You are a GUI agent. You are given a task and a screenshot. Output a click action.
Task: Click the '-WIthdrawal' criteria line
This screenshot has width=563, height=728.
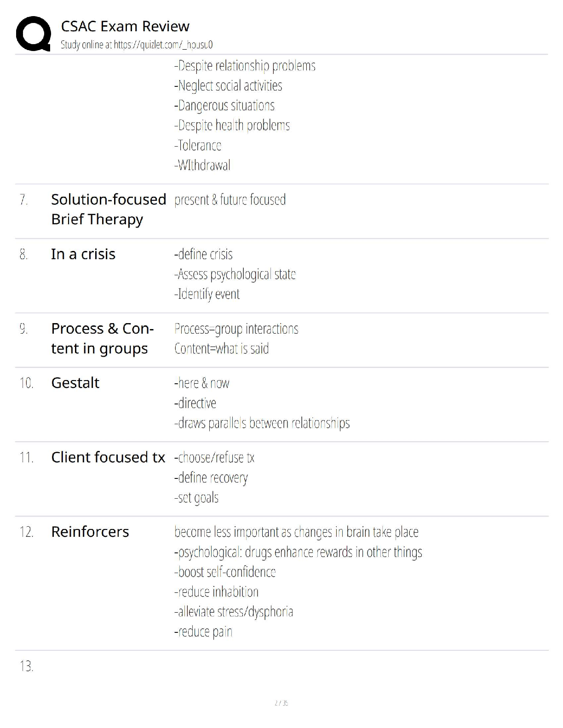(202, 165)
